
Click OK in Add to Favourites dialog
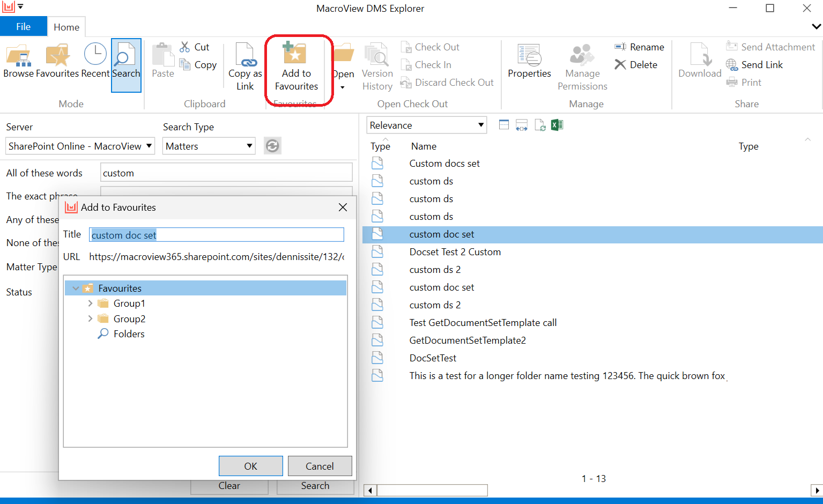click(250, 466)
